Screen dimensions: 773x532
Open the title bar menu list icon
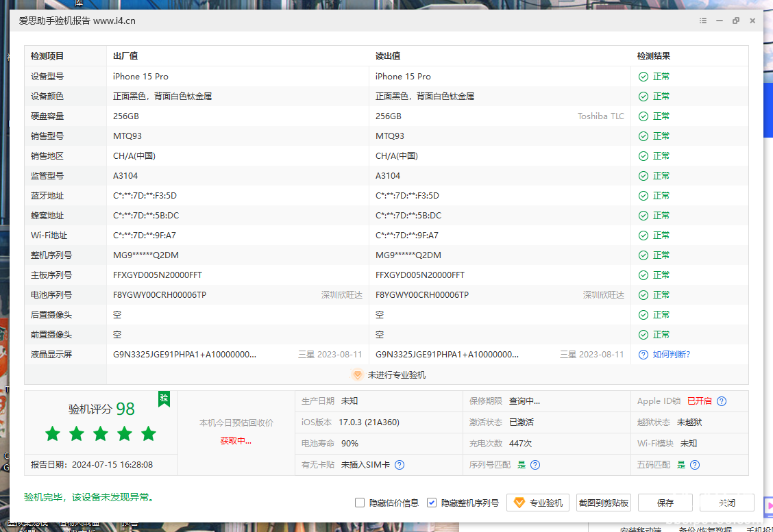click(703, 21)
